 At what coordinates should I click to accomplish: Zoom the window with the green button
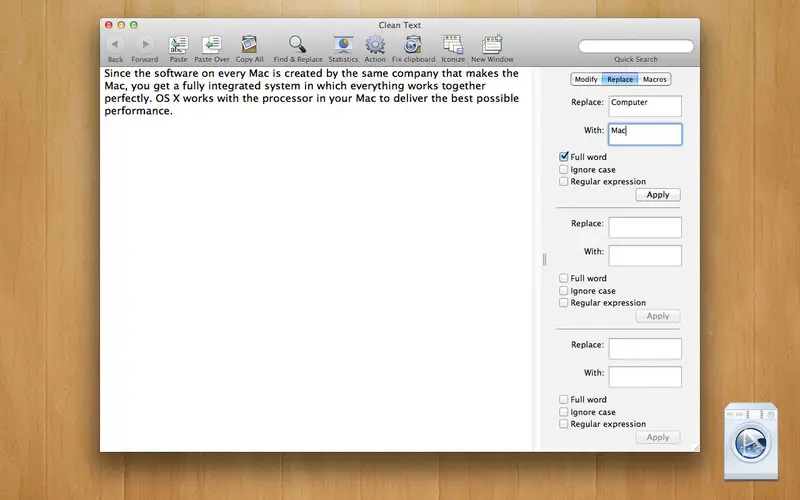point(134,24)
